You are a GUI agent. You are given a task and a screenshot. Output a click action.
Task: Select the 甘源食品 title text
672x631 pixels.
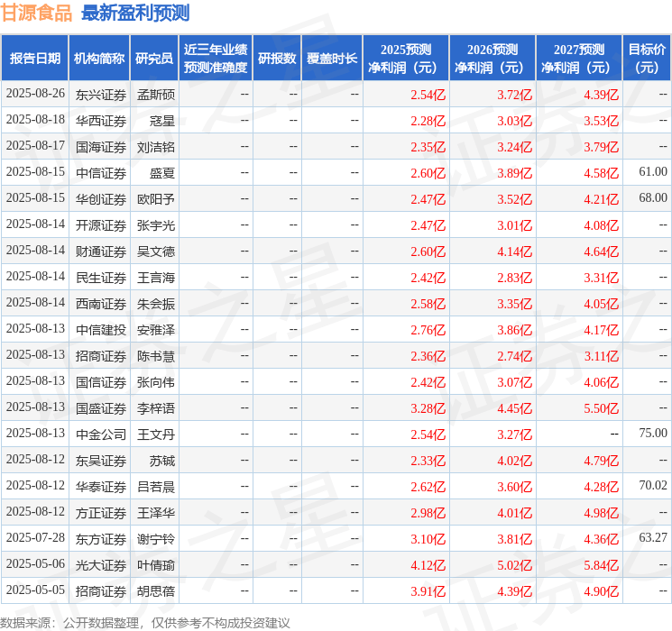tap(36, 13)
